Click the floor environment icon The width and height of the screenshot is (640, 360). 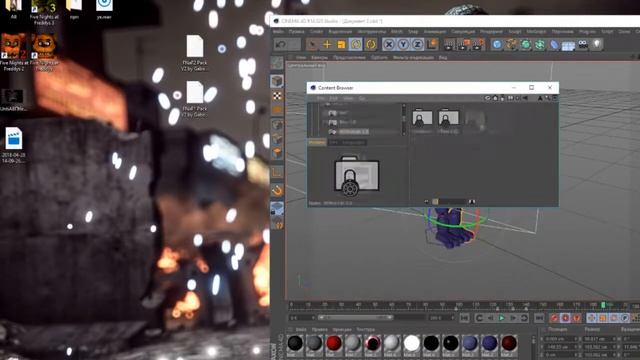[x=568, y=45]
